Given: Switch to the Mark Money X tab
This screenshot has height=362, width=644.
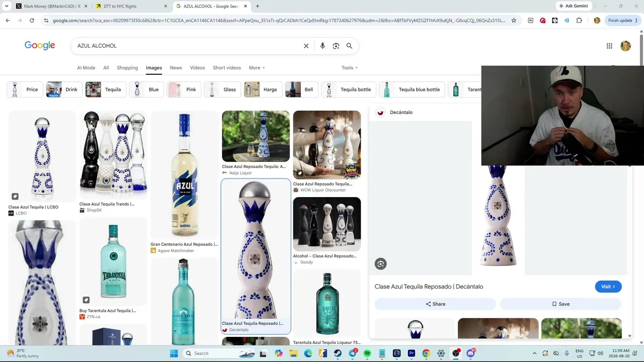Looking at the screenshot, I should (50, 6).
